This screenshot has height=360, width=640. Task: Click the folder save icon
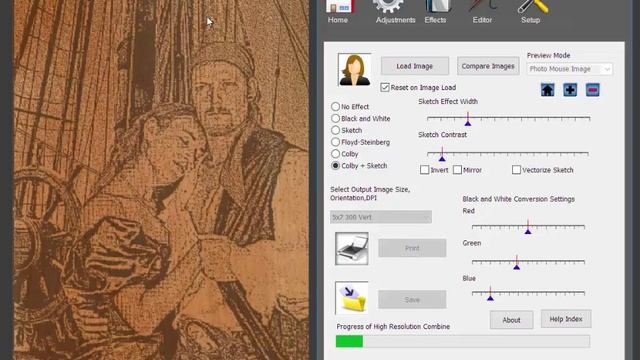click(352, 298)
